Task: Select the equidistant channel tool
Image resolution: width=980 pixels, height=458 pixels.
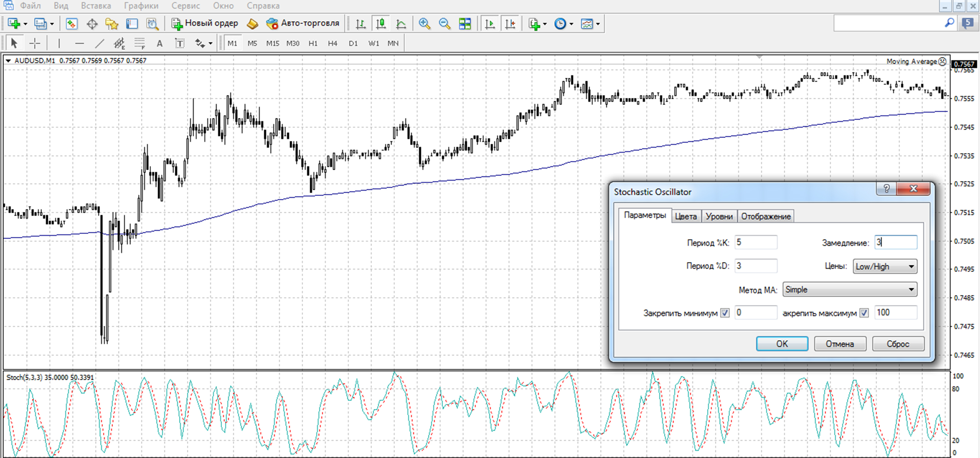Action: [119, 43]
